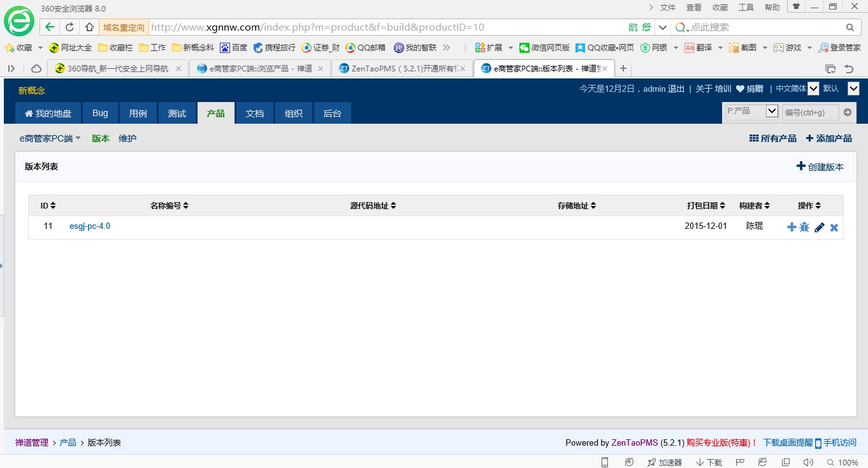This screenshot has width=868, height=468.
Task: Open the 我的智联 bookmark
Action: pyautogui.click(x=415, y=48)
